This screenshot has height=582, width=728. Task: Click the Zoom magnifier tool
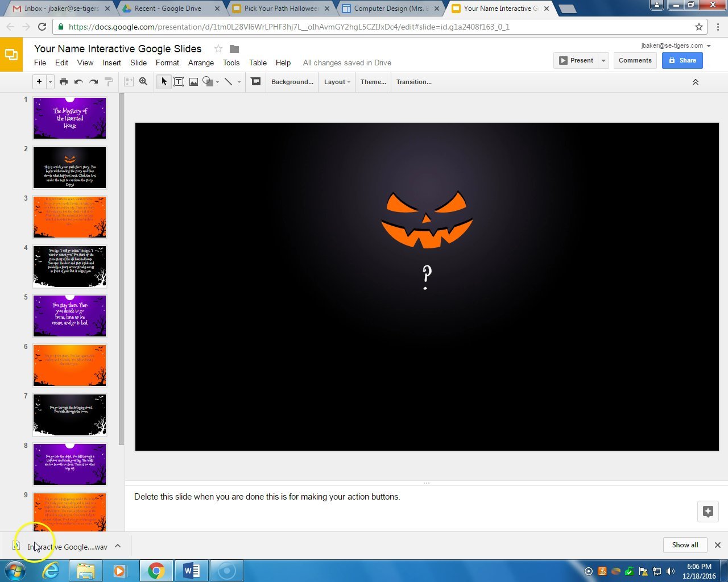tap(143, 82)
